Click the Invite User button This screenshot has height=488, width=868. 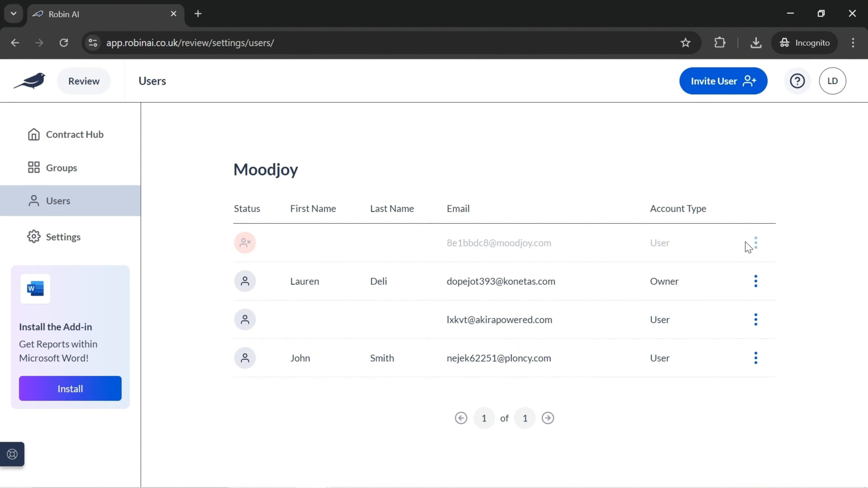[x=724, y=80]
